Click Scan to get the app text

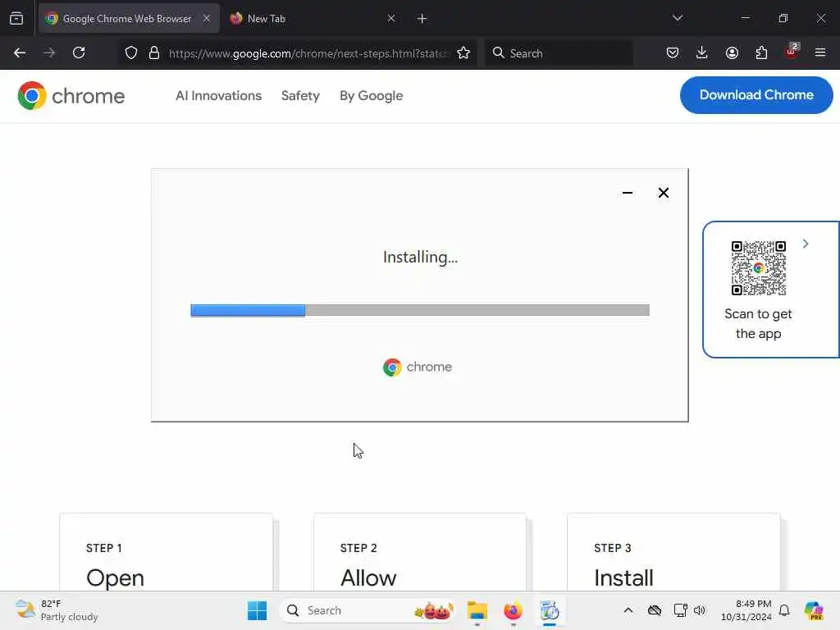(758, 323)
